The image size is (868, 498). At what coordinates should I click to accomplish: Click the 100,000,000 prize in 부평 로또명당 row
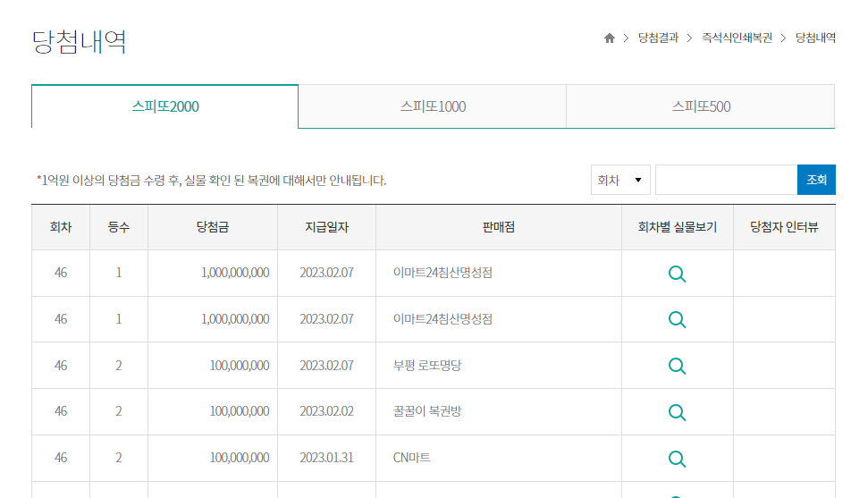pyautogui.click(x=240, y=366)
